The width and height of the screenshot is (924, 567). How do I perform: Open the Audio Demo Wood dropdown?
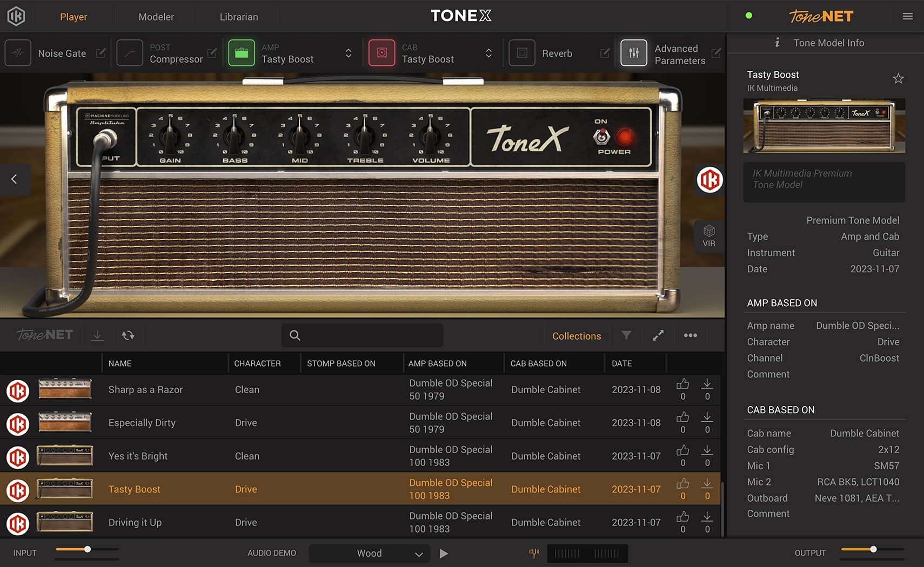pos(370,553)
